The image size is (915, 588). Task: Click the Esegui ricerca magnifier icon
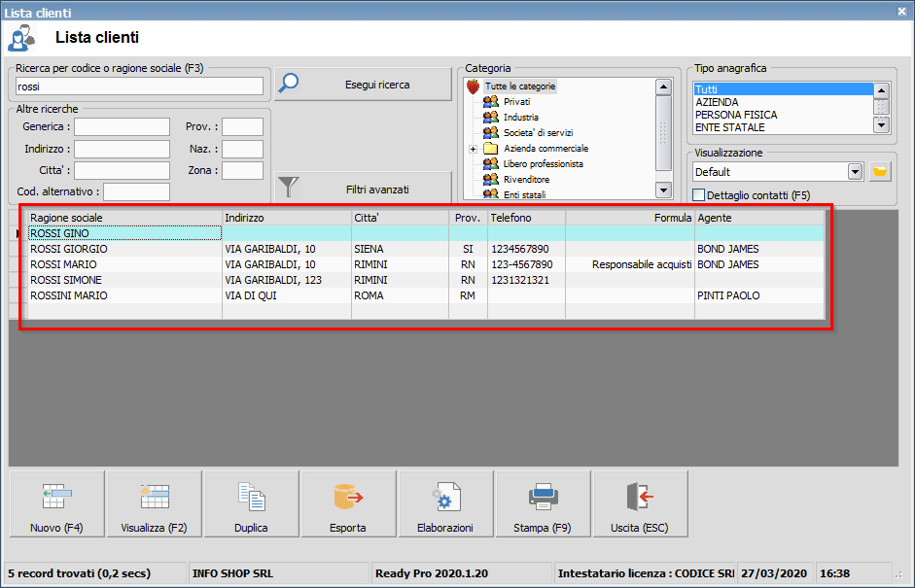[x=288, y=84]
